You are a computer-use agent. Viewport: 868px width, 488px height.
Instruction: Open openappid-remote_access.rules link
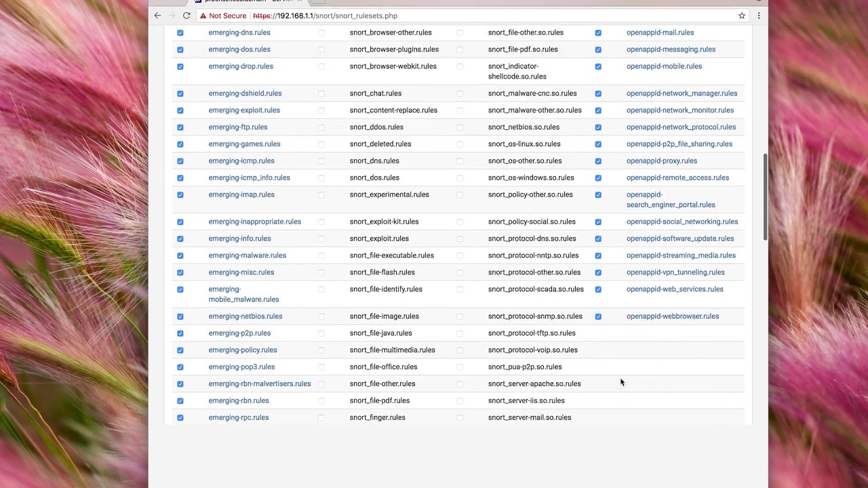coord(677,178)
